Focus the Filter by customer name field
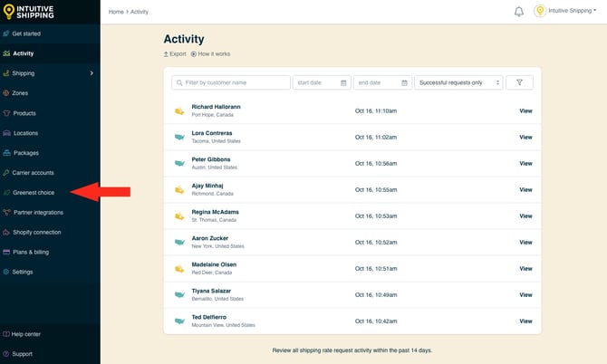 pyautogui.click(x=231, y=82)
